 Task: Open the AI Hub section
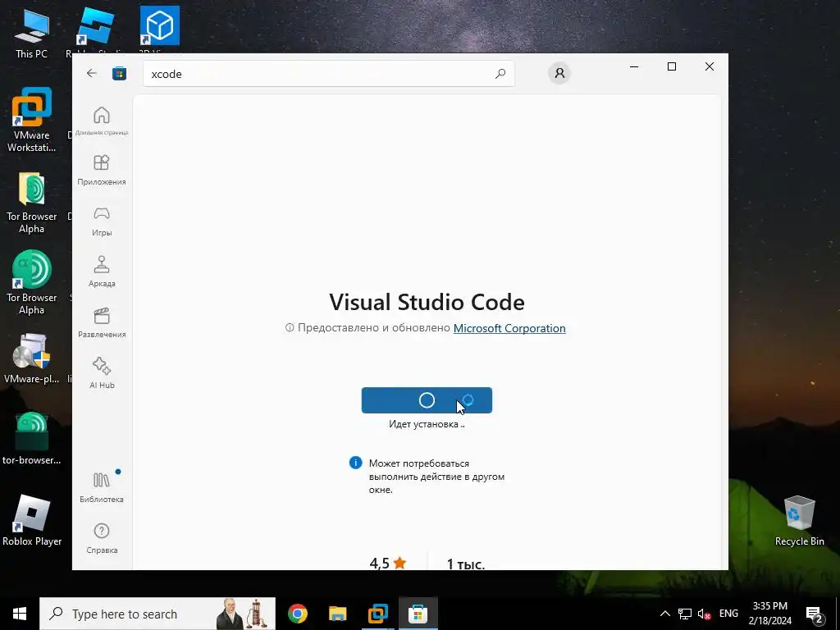pyautogui.click(x=102, y=373)
